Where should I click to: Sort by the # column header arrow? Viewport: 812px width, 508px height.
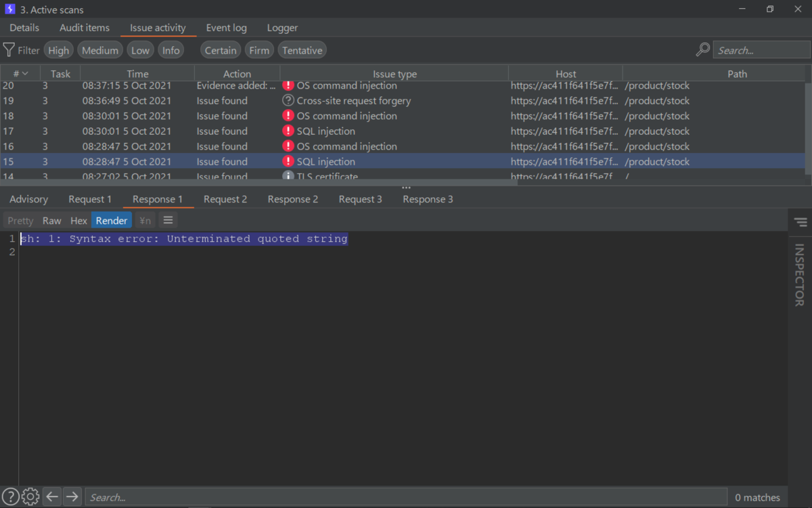coord(25,73)
